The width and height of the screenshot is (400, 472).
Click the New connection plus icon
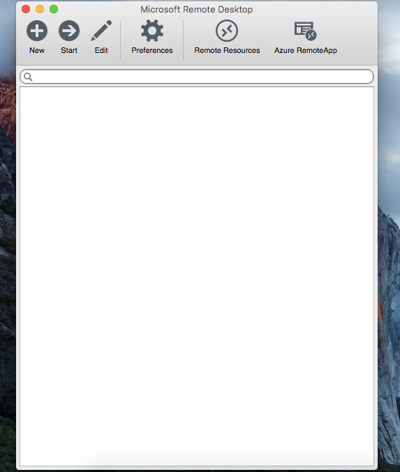[x=37, y=31]
